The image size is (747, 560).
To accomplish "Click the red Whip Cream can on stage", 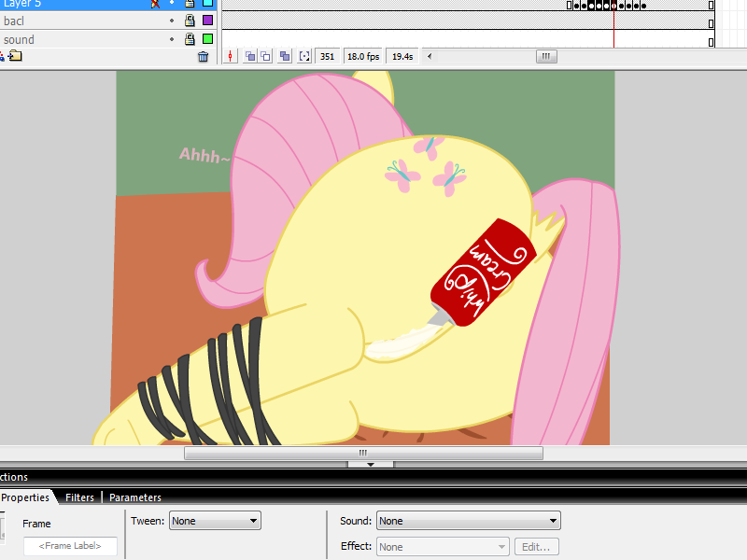I will (483, 273).
